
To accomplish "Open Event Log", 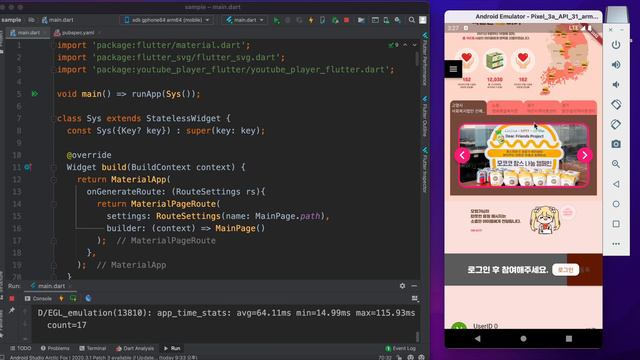I will coord(401,348).
